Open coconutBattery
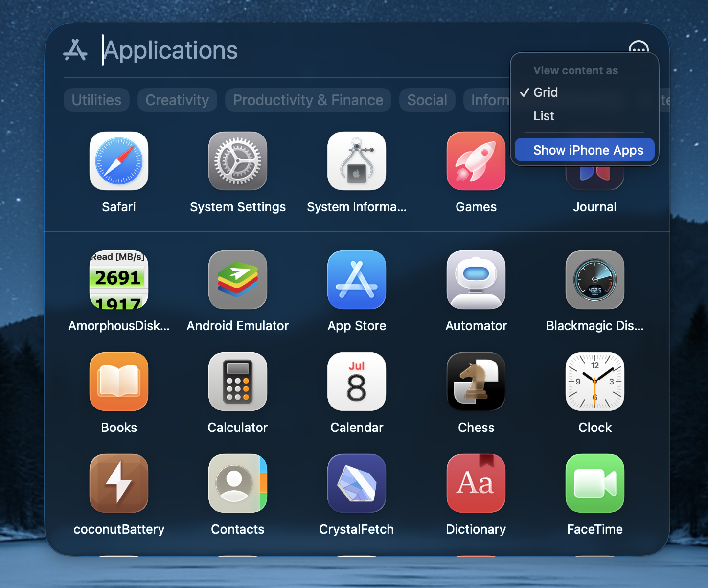708x588 pixels. click(118, 483)
